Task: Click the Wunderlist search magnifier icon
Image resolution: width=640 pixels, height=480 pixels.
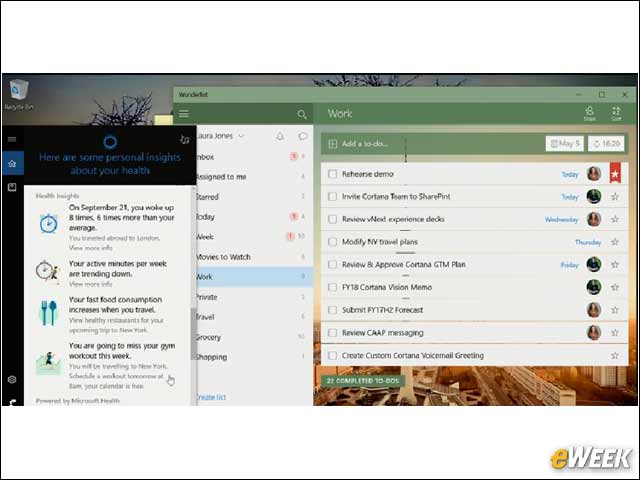Action: click(x=302, y=114)
